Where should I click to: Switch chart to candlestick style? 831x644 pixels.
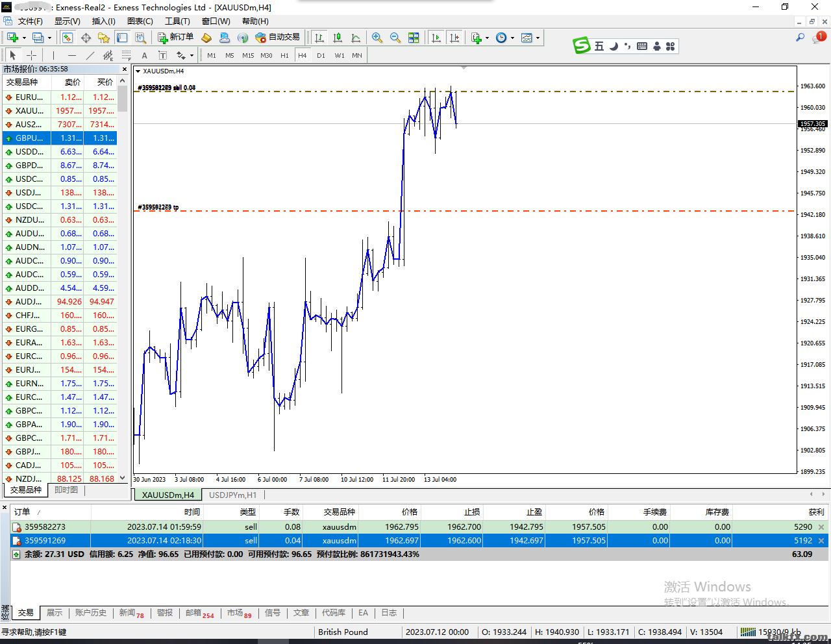tap(338, 38)
